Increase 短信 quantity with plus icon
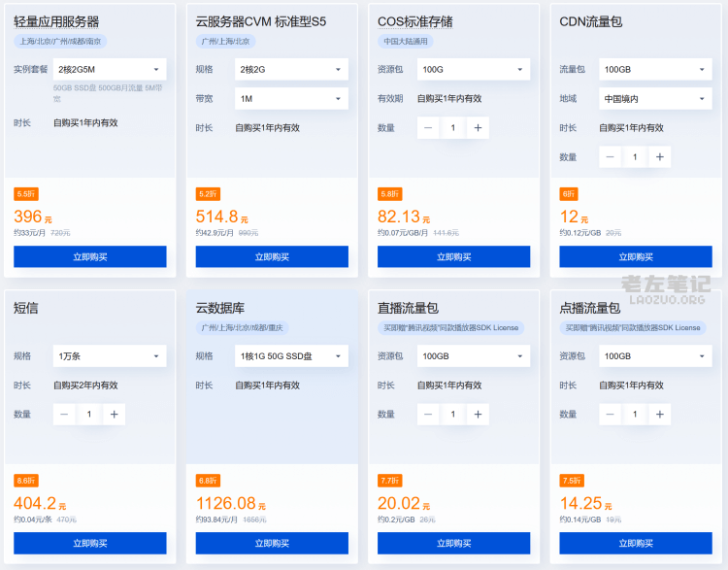The height and width of the screenshot is (570, 728). point(114,414)
